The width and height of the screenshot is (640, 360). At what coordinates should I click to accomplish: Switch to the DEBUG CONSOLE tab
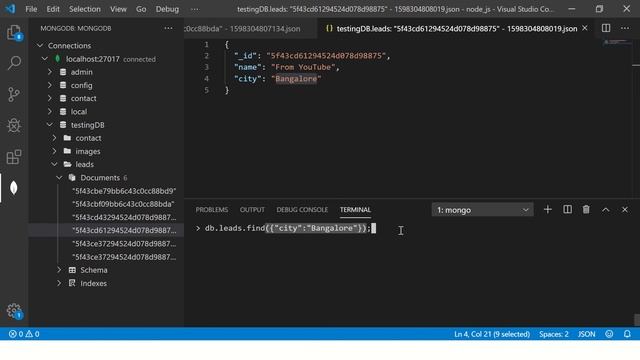pos(302,209)
